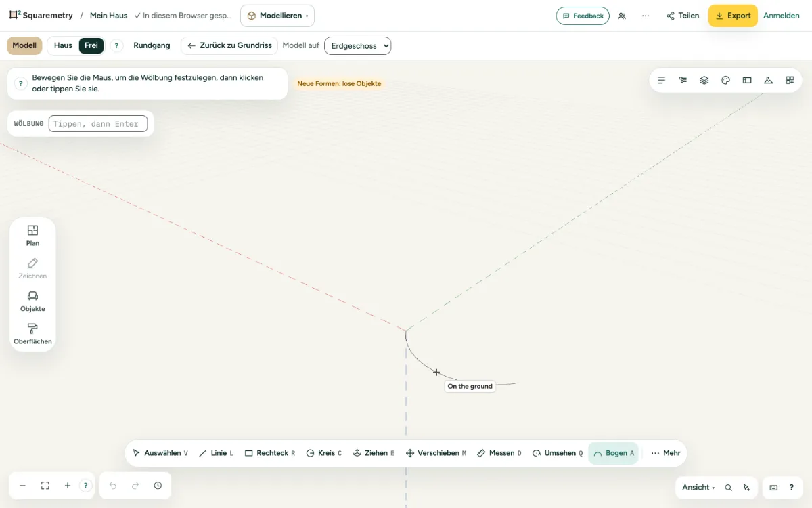The image size is (812, 508).
Task: Click into the Wölbung input field
Action: click(98, 123)
